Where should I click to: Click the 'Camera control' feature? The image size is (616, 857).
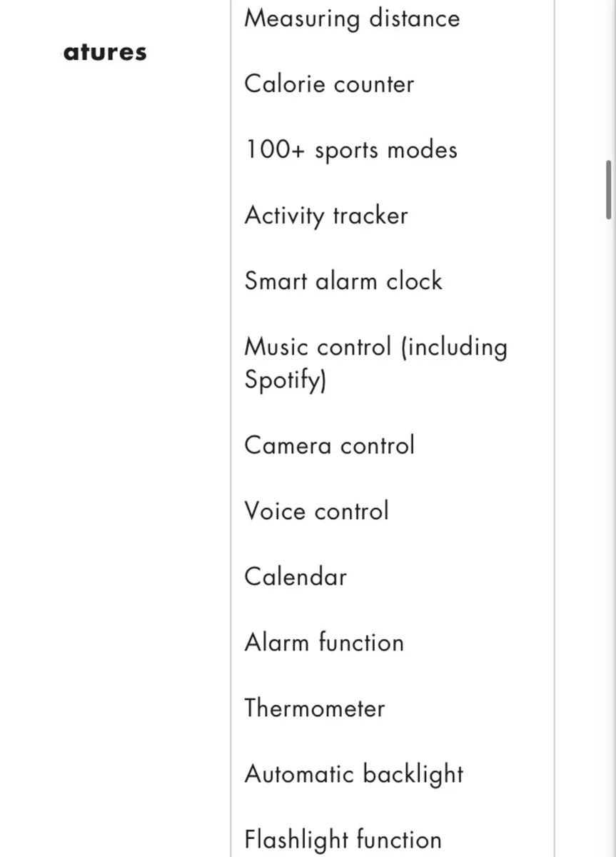[329, 445]
